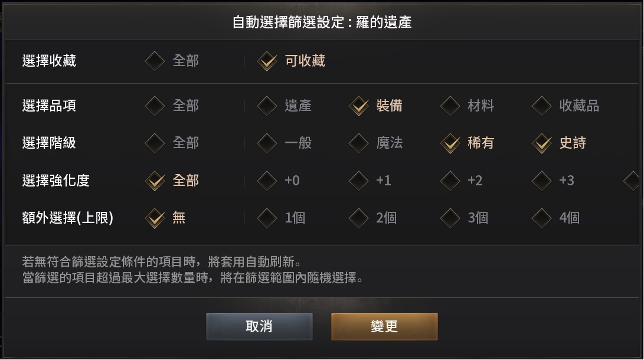Uncheck the 可收藏 option

[x=267, y=61]
